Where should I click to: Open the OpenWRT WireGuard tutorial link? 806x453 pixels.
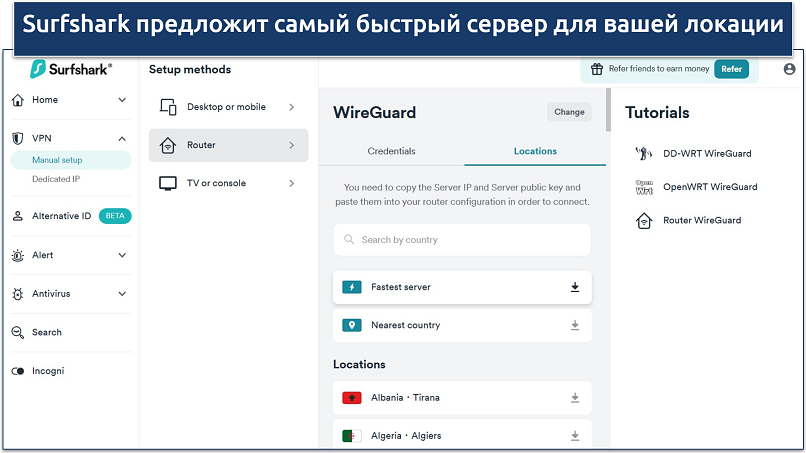click(x=710, y=187)
